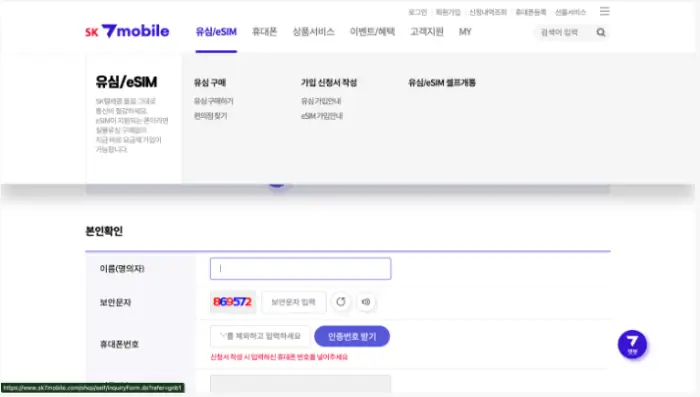The image size is (700, 397).
Task: Click 유심 가입안내 submenu item
Action: pos(321,101)
